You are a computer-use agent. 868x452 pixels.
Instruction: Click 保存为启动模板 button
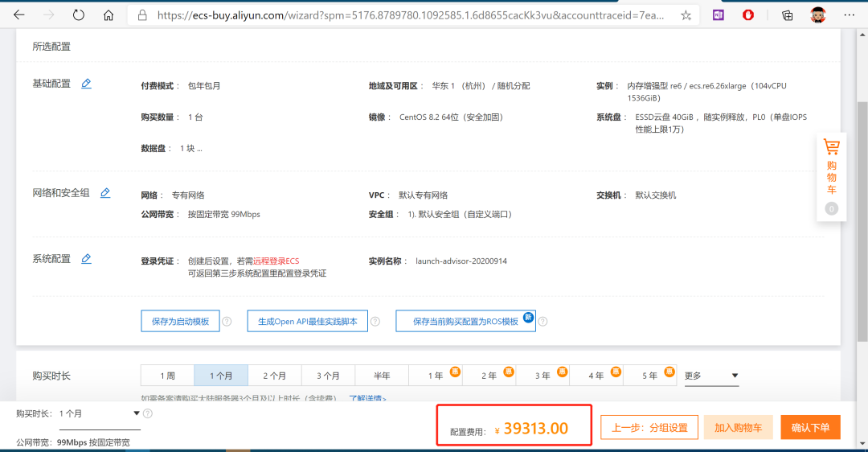coord(181,321)
